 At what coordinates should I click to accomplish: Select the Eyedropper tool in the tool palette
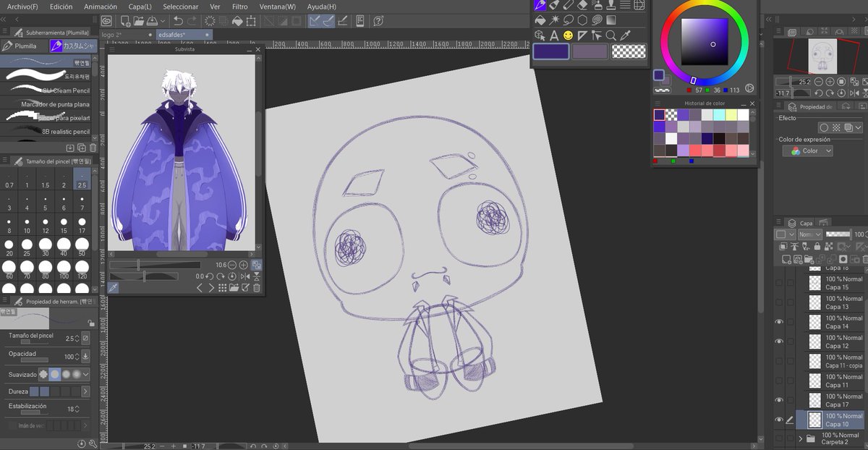click(626, 35)
